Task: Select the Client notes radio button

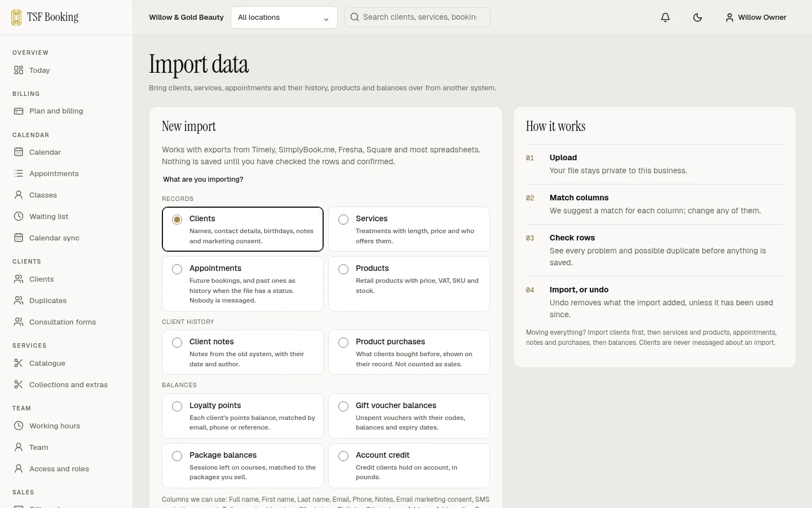Action: click(177, 343)
